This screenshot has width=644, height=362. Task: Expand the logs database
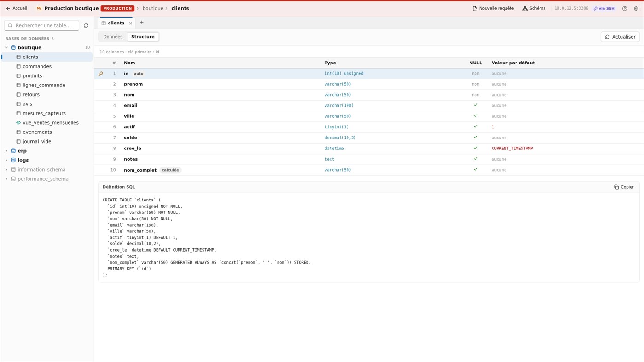click(6, 161)
